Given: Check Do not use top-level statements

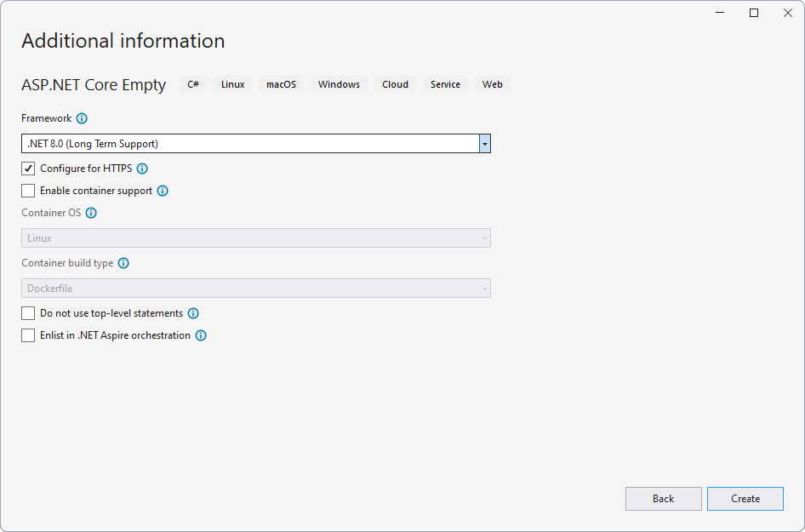Looking at the screenshot, I should tap(28, 313).
